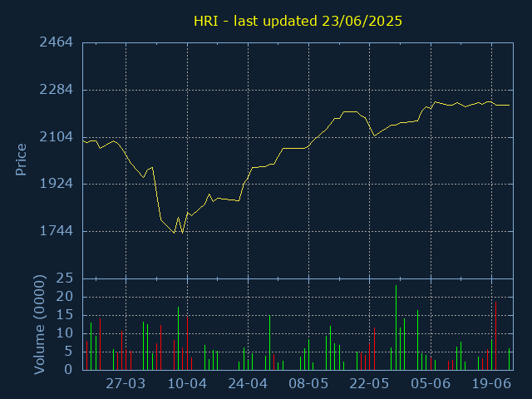The height and width of the screenshot is (399, 532).
Task: Click the chart title 'HRI - last updated 23/06/2025'
Action: coord(298,21)
